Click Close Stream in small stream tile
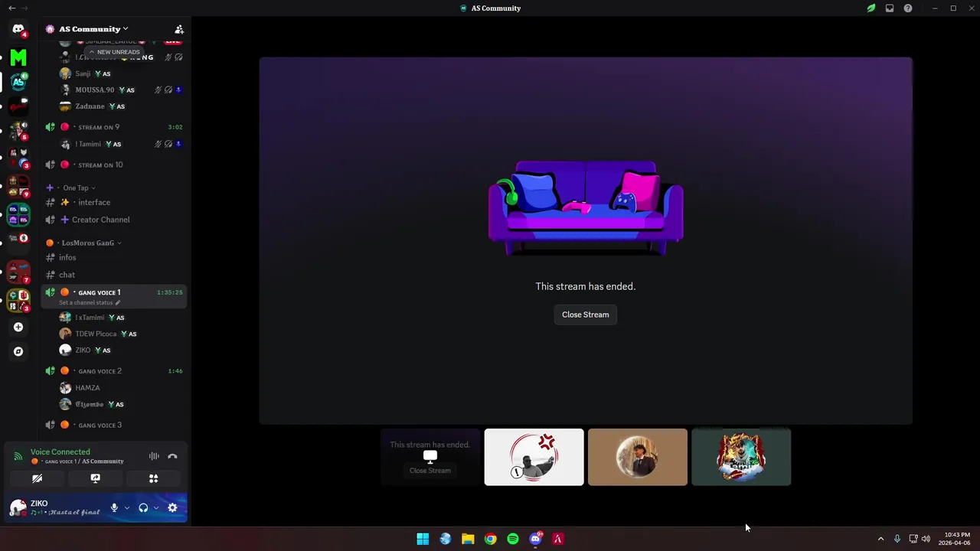980x551 pixels. [x=430, y=471]
